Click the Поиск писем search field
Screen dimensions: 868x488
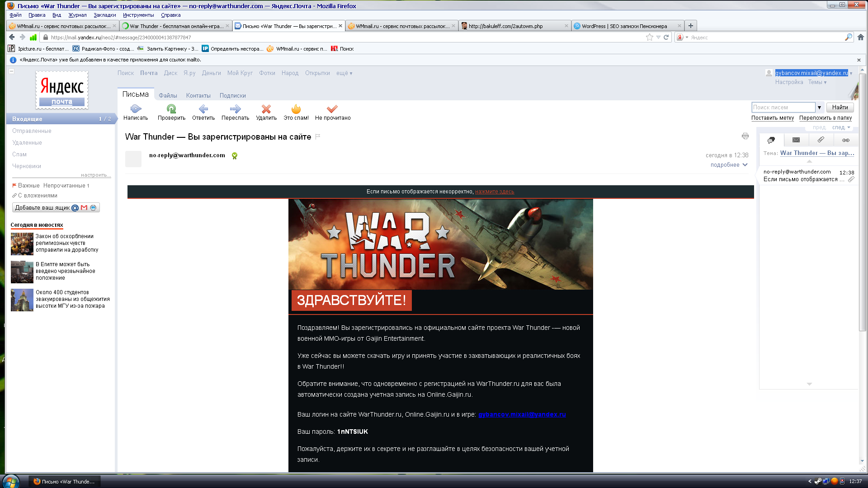coord(783,108)
